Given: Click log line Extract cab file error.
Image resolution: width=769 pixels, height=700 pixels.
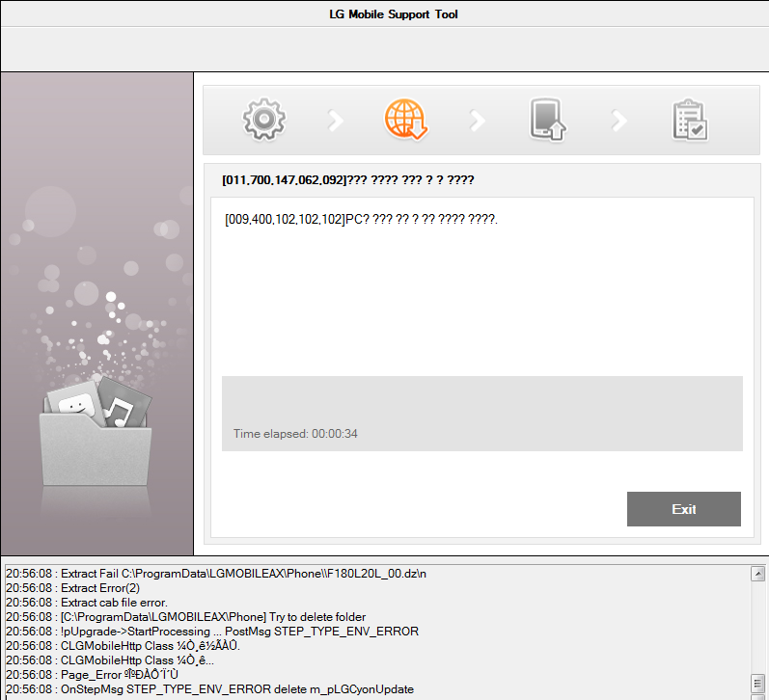Looking at the screenshot, I should click(86, 603).
